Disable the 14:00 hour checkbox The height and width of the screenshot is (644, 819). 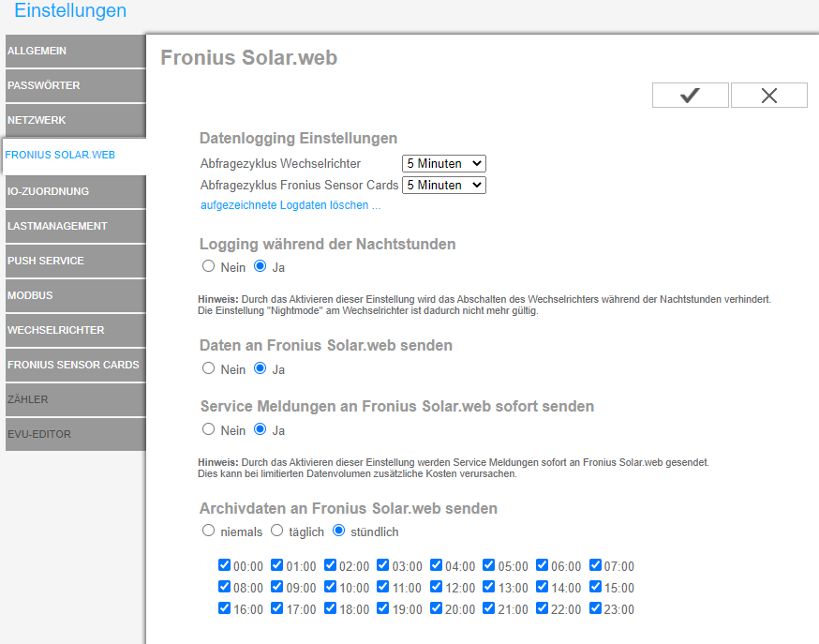point(543,587)
